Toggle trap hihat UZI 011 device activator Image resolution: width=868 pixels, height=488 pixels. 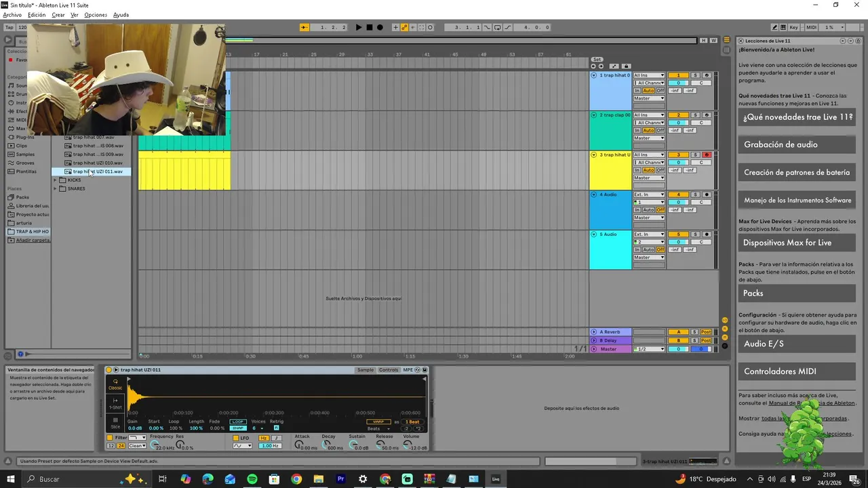tap(109, 370)
